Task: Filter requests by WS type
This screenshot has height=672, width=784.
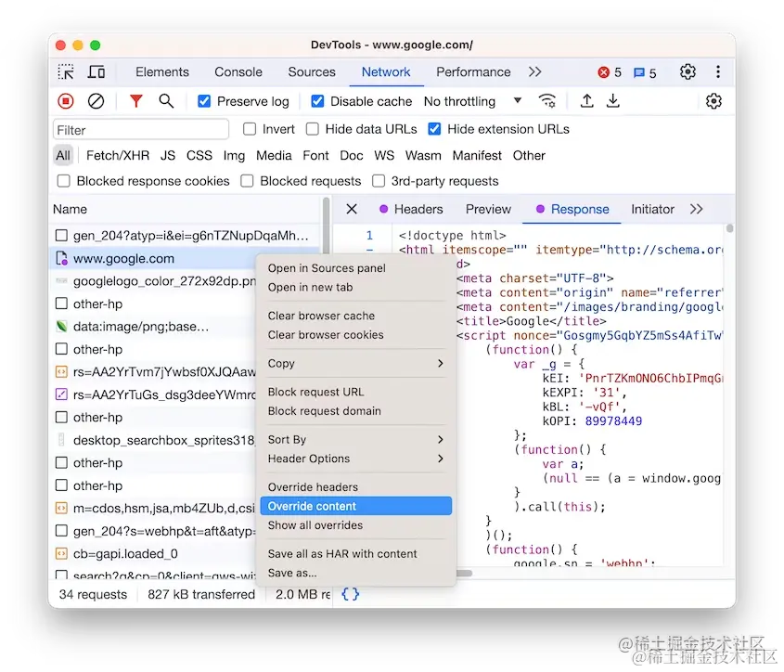Action: (384, 156)
